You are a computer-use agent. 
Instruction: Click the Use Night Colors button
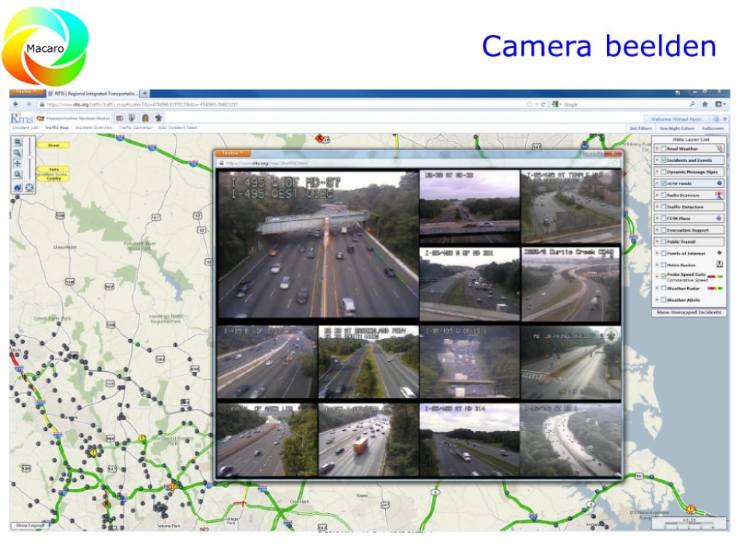coord(676,128)
